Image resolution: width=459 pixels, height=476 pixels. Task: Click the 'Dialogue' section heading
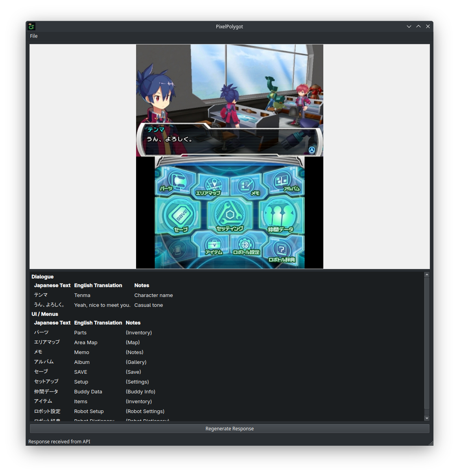pyautogui.click(x=42, y=277)
